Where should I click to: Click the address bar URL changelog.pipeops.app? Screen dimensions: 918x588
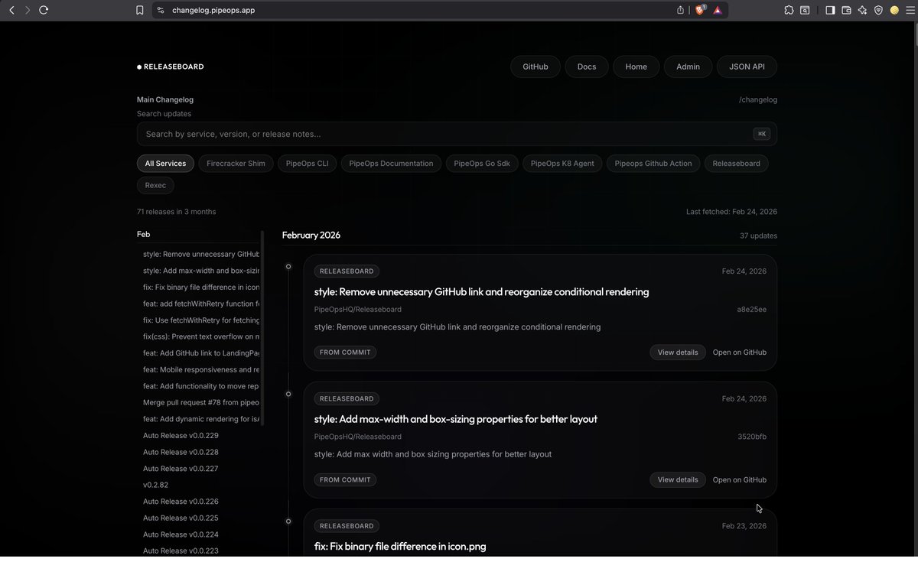point(213,10)
